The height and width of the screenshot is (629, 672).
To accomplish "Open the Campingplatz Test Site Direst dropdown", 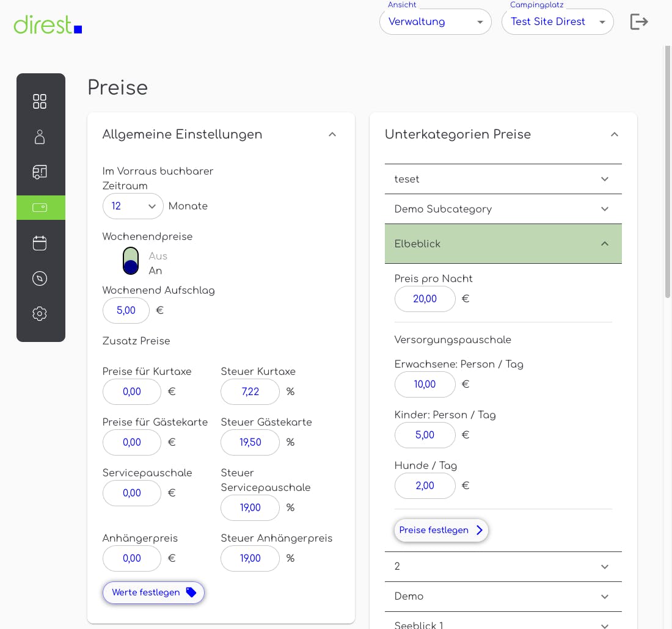I will [557, 22].
